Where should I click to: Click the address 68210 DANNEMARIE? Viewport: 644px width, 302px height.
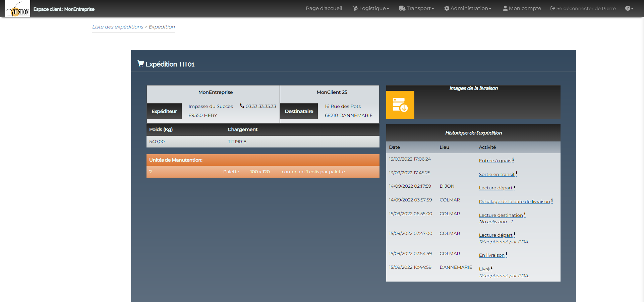coord(349,115)
